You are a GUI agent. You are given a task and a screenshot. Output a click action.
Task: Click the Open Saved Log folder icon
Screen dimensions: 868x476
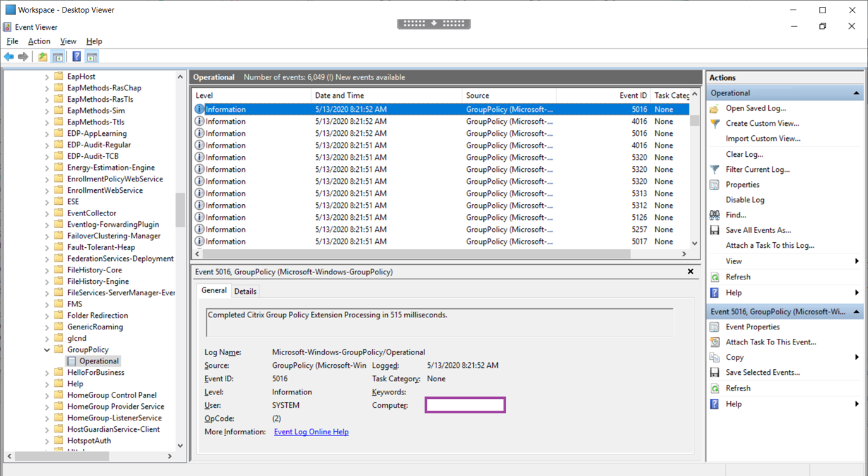tap(714, 109)
